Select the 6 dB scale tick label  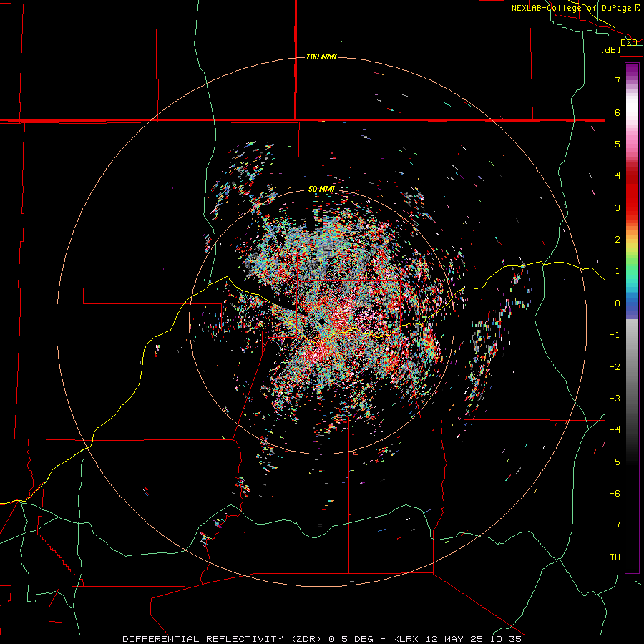point(618,112)
